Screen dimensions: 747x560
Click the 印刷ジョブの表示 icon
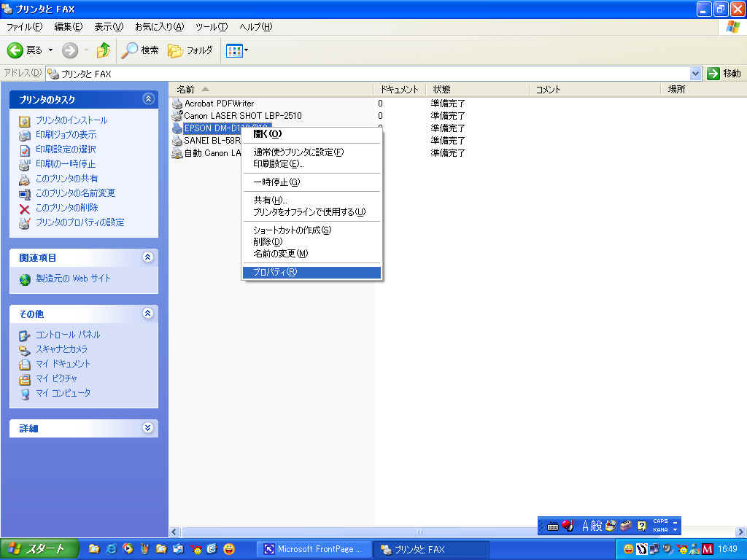point(24,136)
